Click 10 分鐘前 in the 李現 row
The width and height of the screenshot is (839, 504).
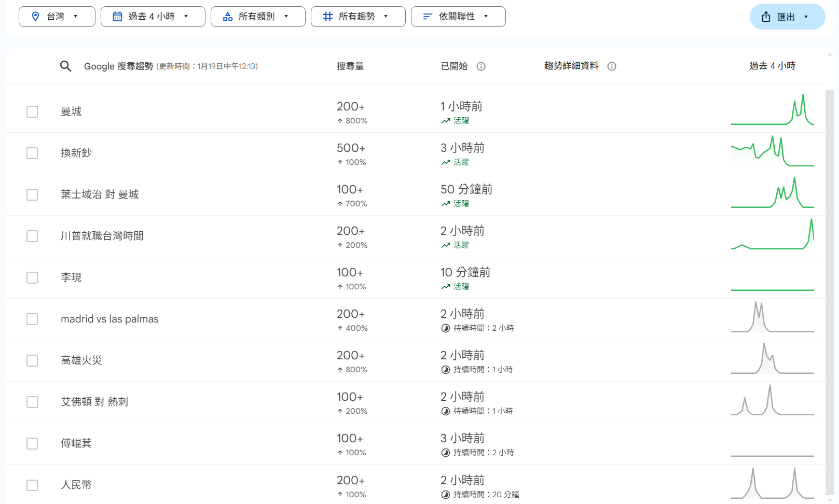click(x=465, y=272)
